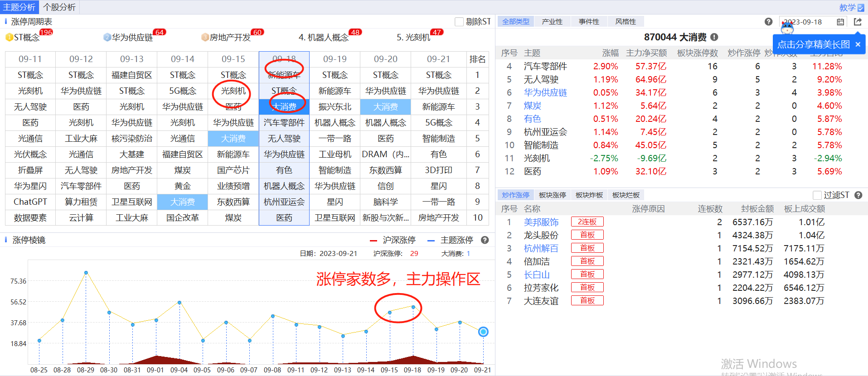This screenshot has width=868, height=376.
Task: Click the 3D打印 cell under the 09-21 column
Action: 439,170
